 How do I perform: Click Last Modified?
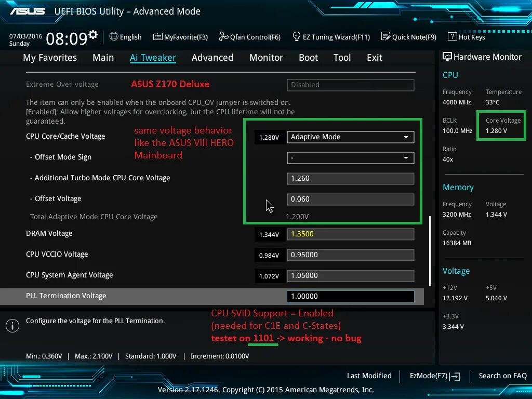369,376
